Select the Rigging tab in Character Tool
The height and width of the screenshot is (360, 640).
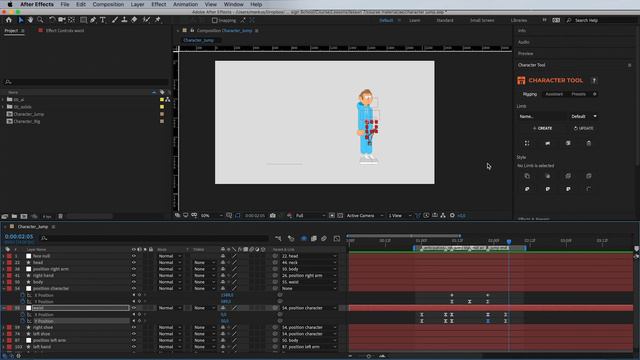[530, 94]
